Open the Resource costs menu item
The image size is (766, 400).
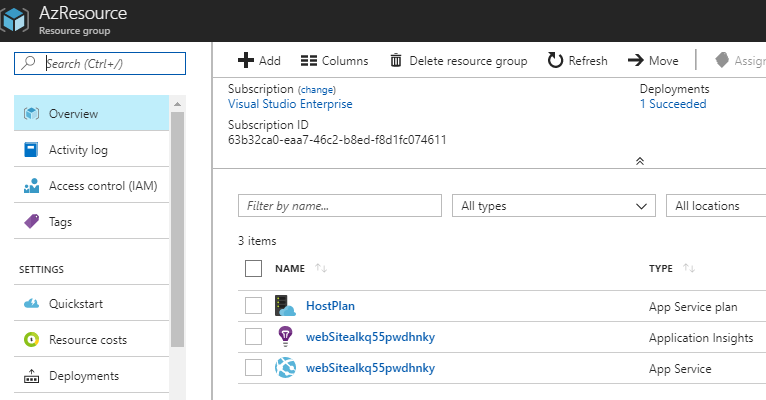tap(91, 339)
